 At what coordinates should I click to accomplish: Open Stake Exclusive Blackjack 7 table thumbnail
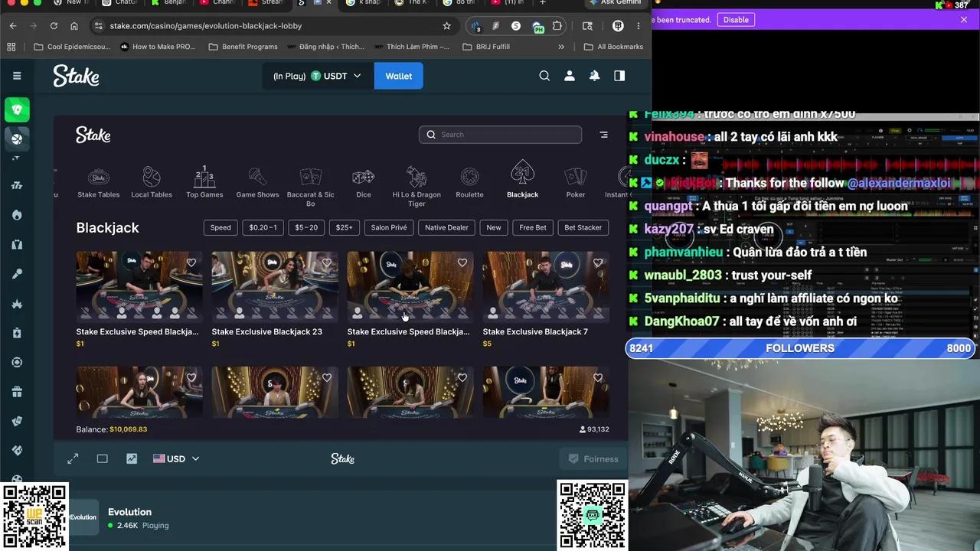(x=546, y=286)
